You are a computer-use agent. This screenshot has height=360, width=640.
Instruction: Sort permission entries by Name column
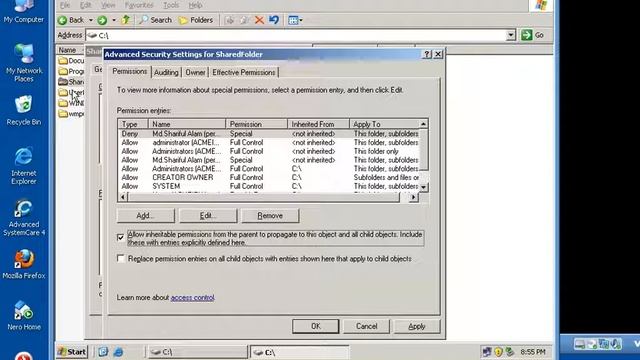pos(187,124)
